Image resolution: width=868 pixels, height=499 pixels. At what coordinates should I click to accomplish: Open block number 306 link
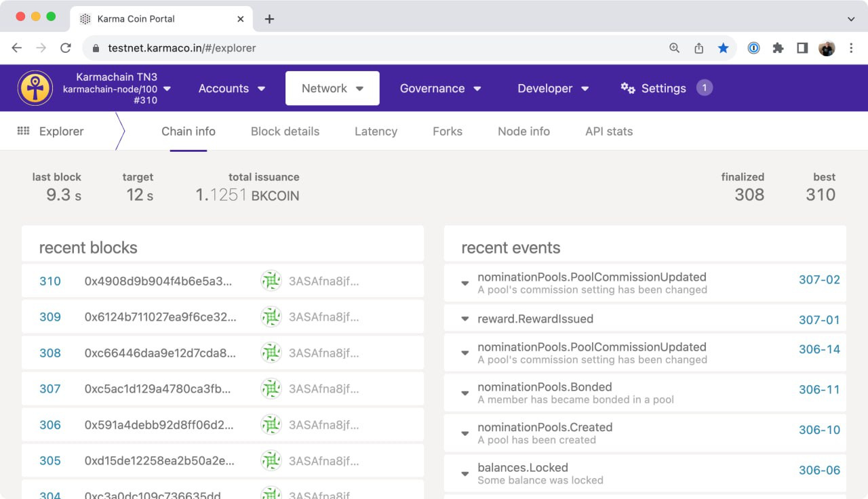(x=50, y=425)
